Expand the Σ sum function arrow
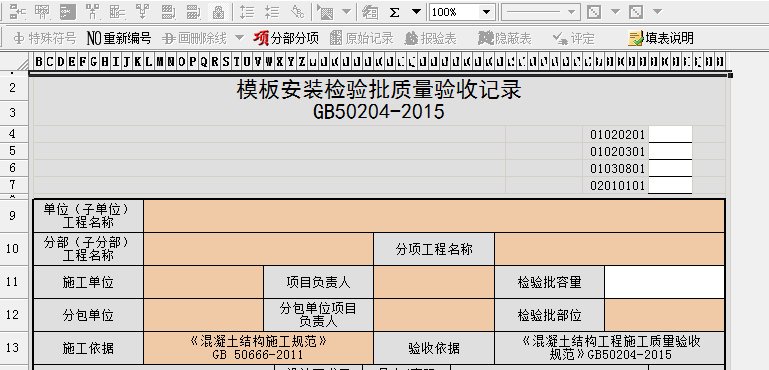The image size is (769, 370). click(x=416, y=12)
